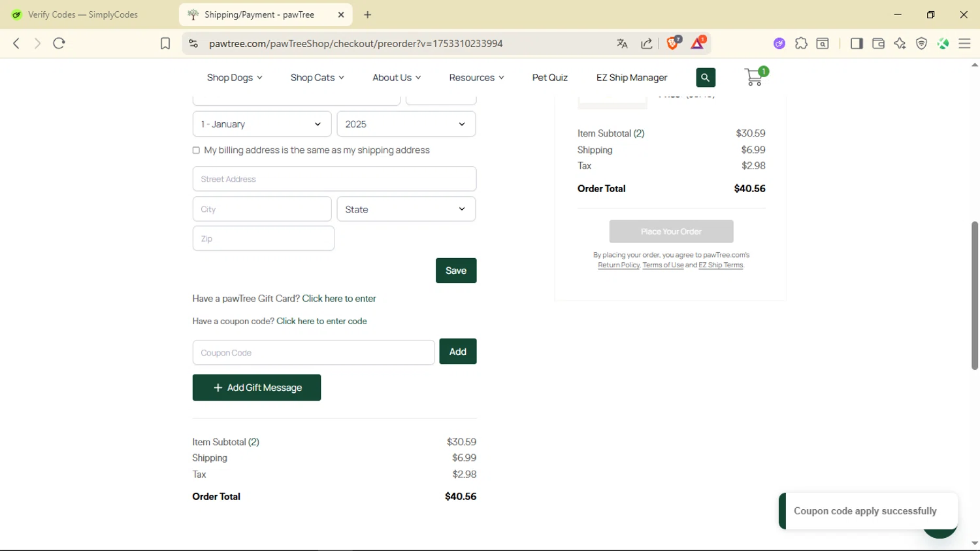Image resolution: width=980 pixels, height=551 pixels.
Task: Click the Add Gift Message button
Action: tap(257, 388)
